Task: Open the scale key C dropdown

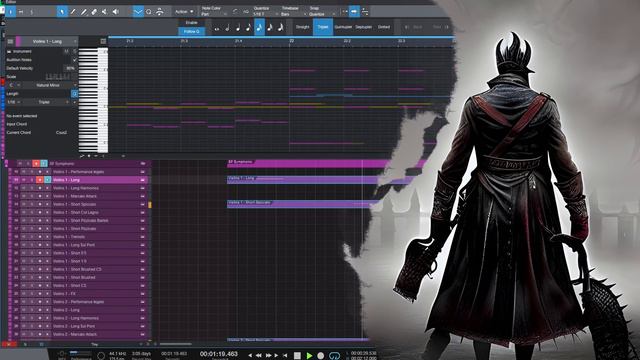Action: pyautogui.click(x=13, y=85)
